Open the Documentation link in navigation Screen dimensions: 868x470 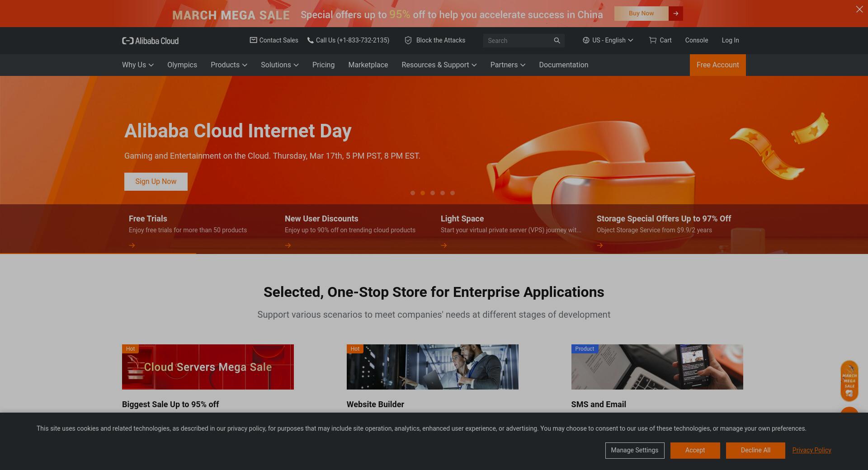click(563, 65)
